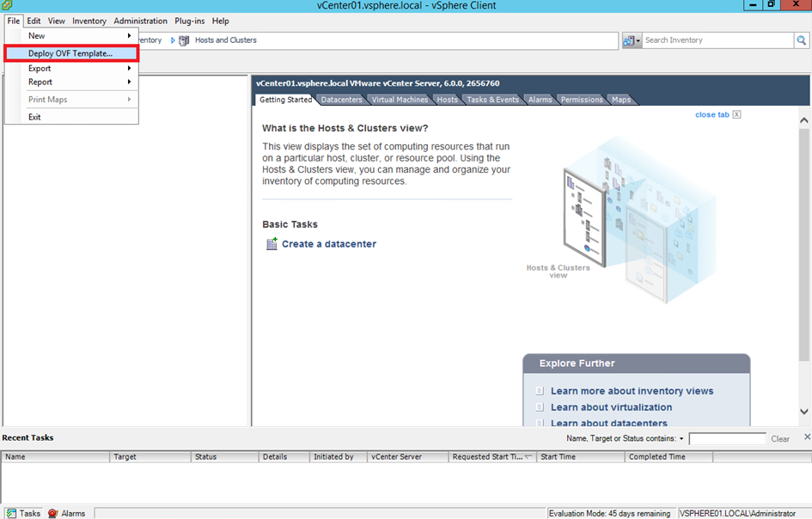Click the vSphere Client title bar icon
The width and height of the screenshot is (812, 519).
click(7, 5)
